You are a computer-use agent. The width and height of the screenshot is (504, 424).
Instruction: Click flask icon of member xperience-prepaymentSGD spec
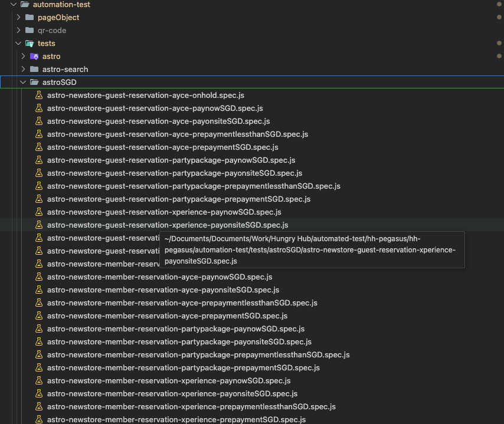39,420
